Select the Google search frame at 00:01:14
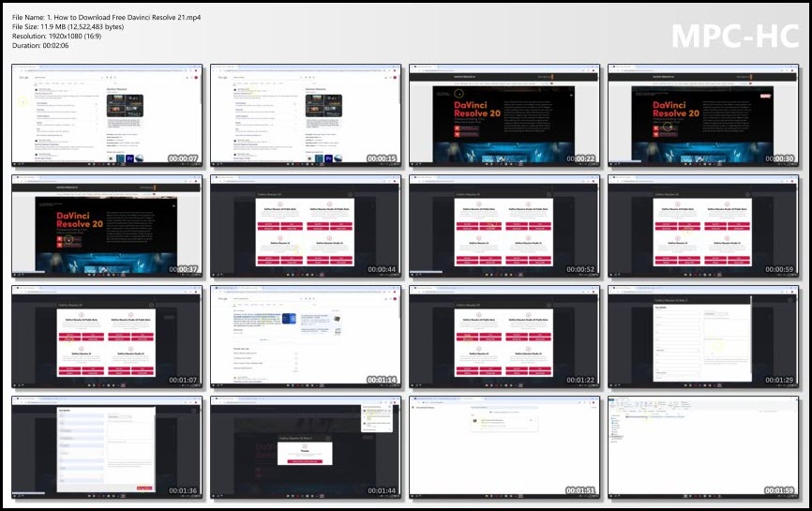812x511 pixels. tap(306, 337)
